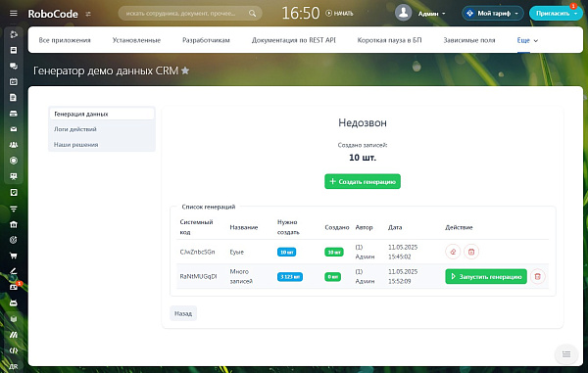Start the workday timer НАЧАТЬ

click(339, 14)
